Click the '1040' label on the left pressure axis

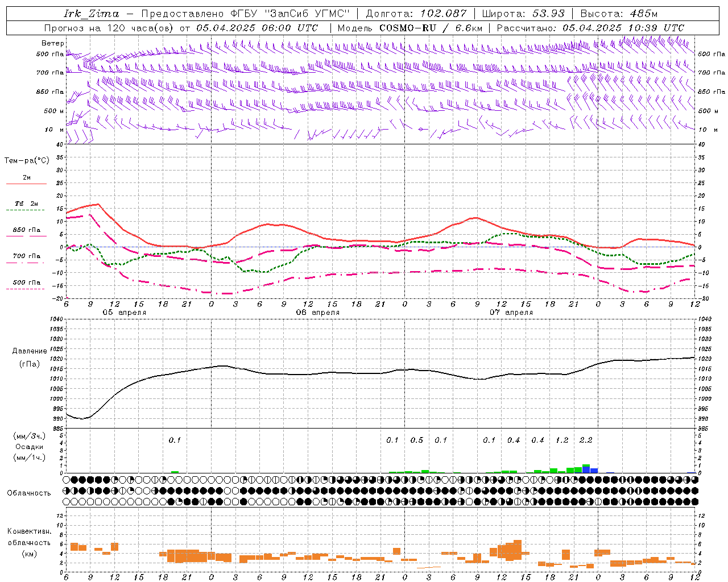(56, 319)
